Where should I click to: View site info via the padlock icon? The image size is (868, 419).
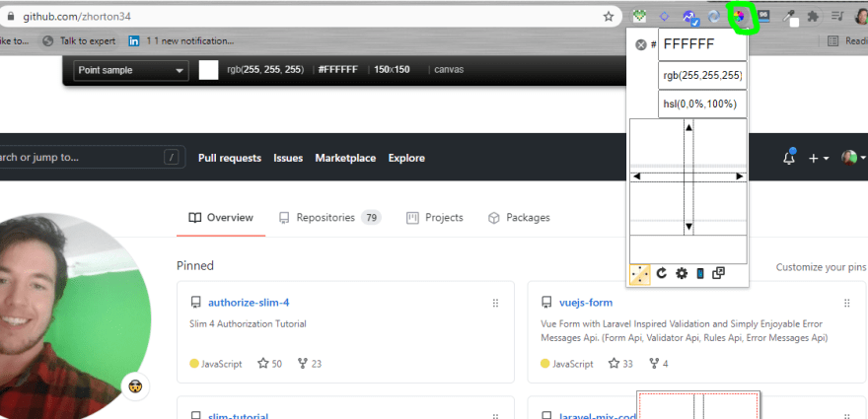pos(11,17)
